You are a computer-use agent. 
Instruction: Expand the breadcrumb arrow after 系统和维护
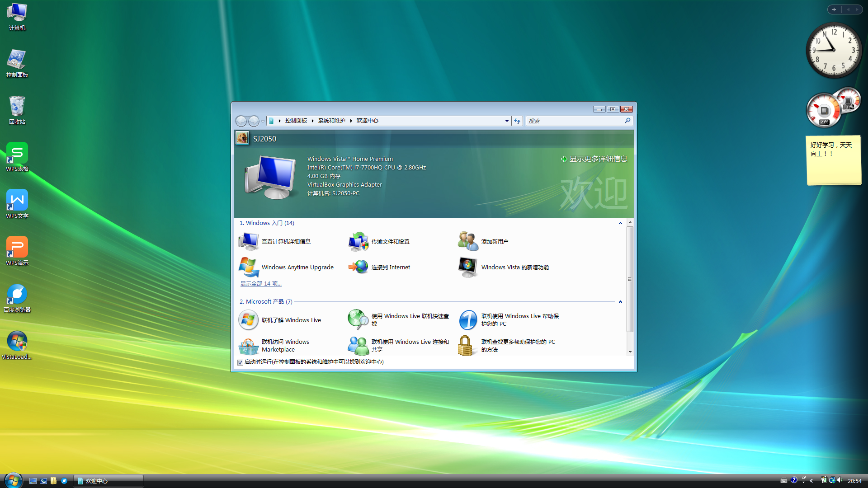351,121
